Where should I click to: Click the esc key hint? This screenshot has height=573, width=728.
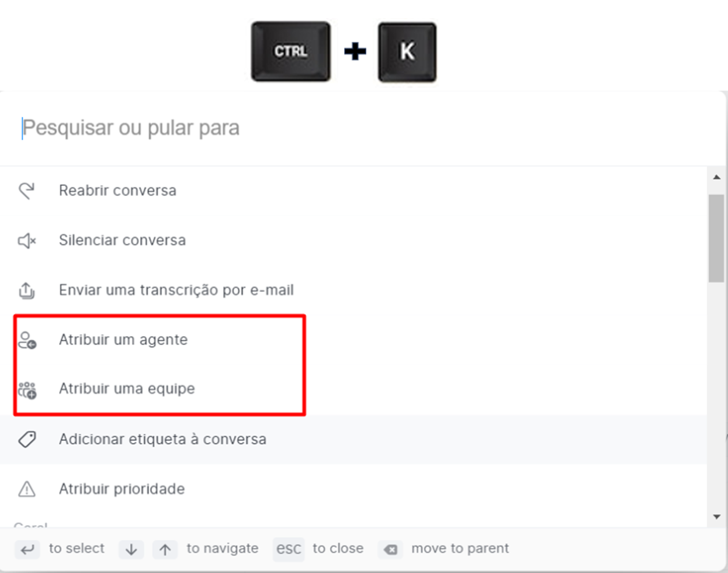(x=289, y=549)
